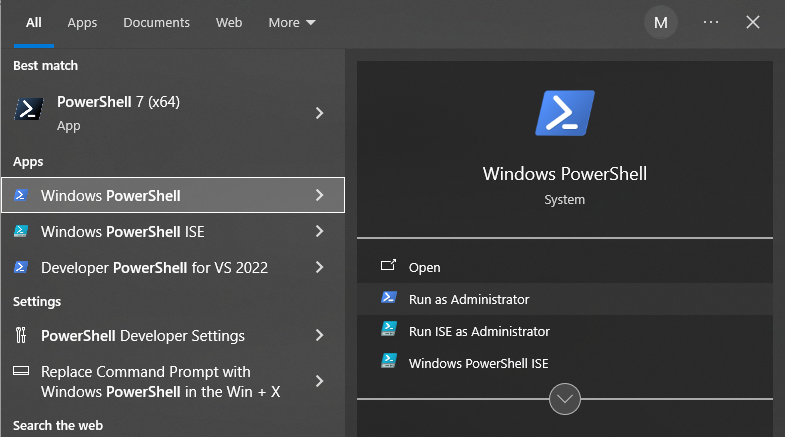Close the search panel with X
The height and width of the screenshot is (437, 785).
click(752, 23)
